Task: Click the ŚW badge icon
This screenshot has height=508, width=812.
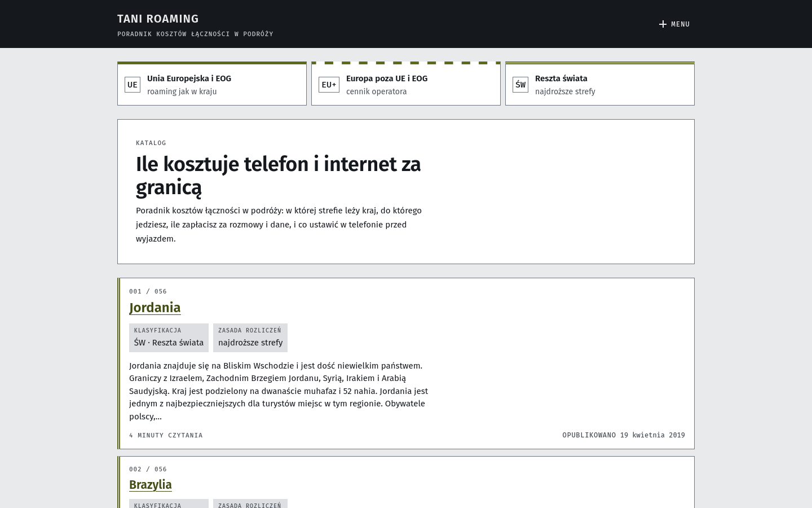Action: coord(520,85)
